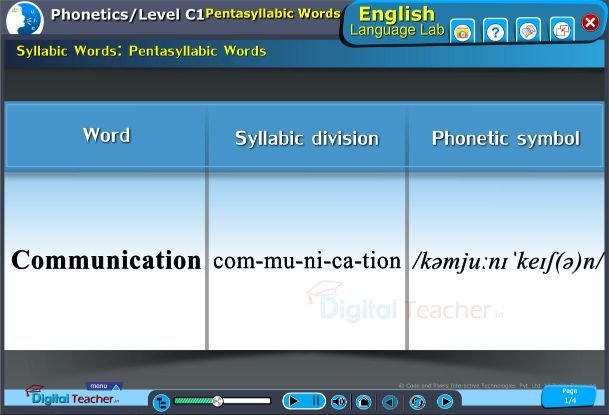The width and height of the screenshot is (609, 415).
Task: Click the open book icon in header
Action: 528,31
